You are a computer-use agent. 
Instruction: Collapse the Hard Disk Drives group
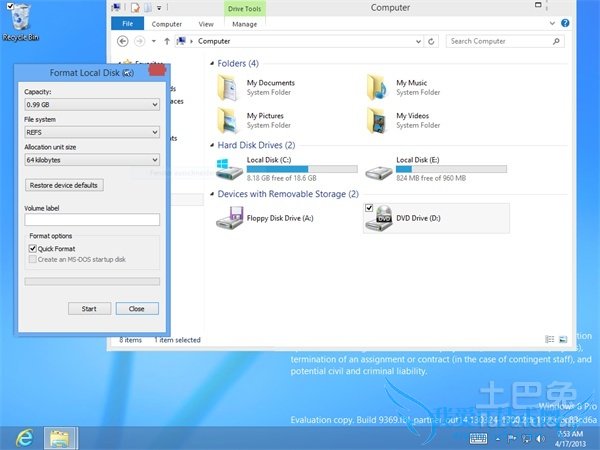pos(211,145)
